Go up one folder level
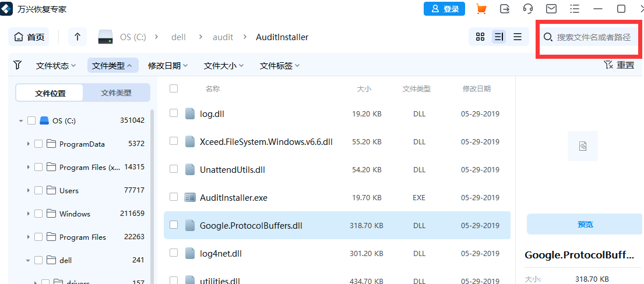Screen dimensions: 644x284 [78, 37]
